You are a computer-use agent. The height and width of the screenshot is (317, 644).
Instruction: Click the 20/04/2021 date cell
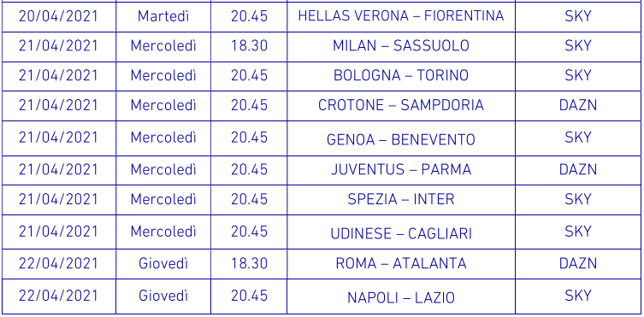(58, 16)
